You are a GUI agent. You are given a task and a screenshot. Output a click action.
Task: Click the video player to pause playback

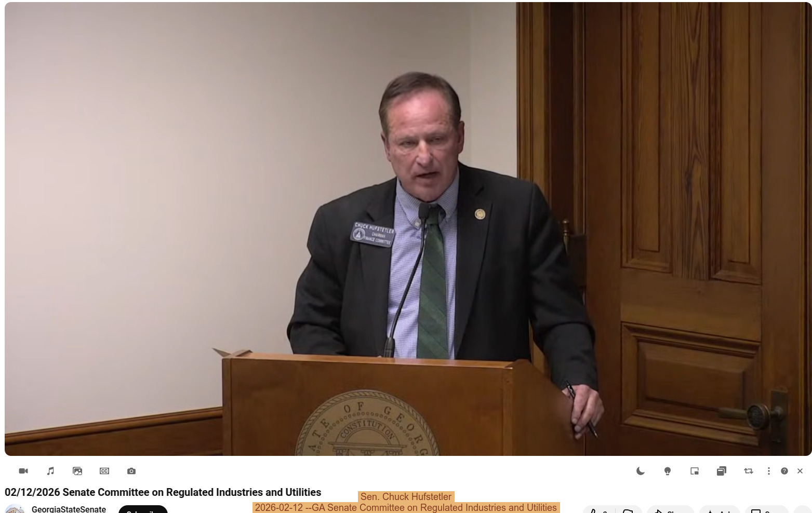pyautogui.click(x=406, y=228)
